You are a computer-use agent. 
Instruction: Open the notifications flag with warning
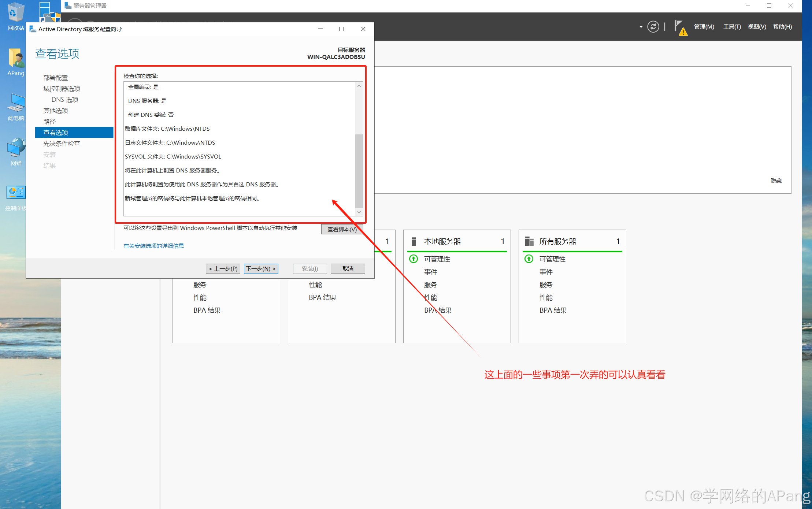click(680, 27)
